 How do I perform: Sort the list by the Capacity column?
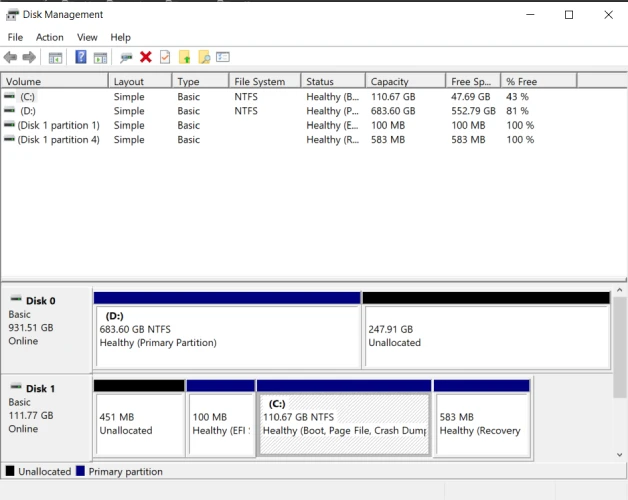(389, 82)
